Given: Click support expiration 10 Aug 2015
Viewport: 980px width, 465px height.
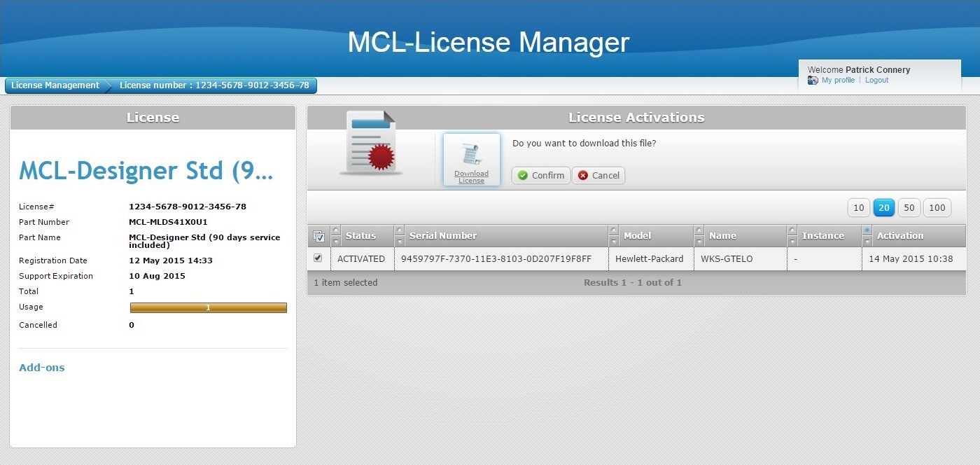Looking at the screenshot, I should pos(157,276).
